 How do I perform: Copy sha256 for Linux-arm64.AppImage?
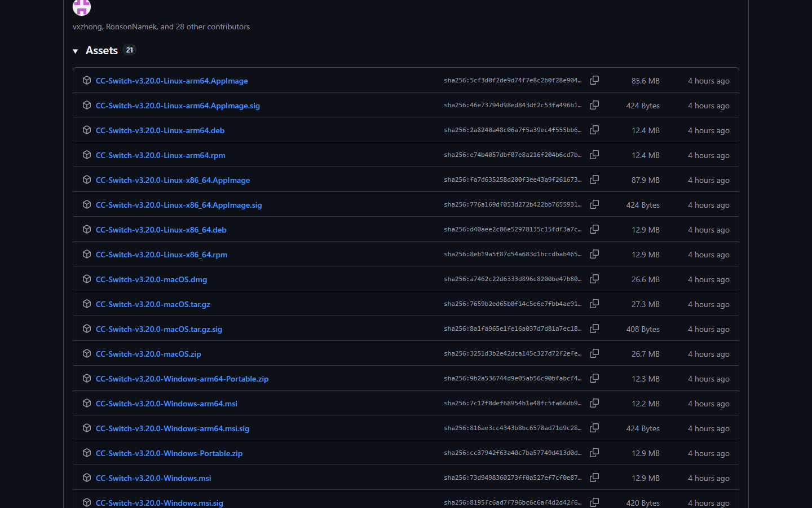click(594, 80)
